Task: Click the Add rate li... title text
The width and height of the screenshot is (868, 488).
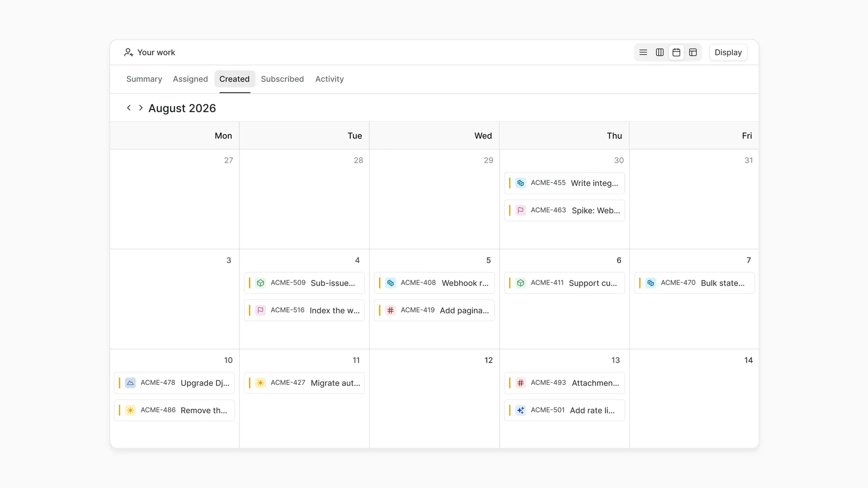Action: pyautogui.click(x=592, y=410)
